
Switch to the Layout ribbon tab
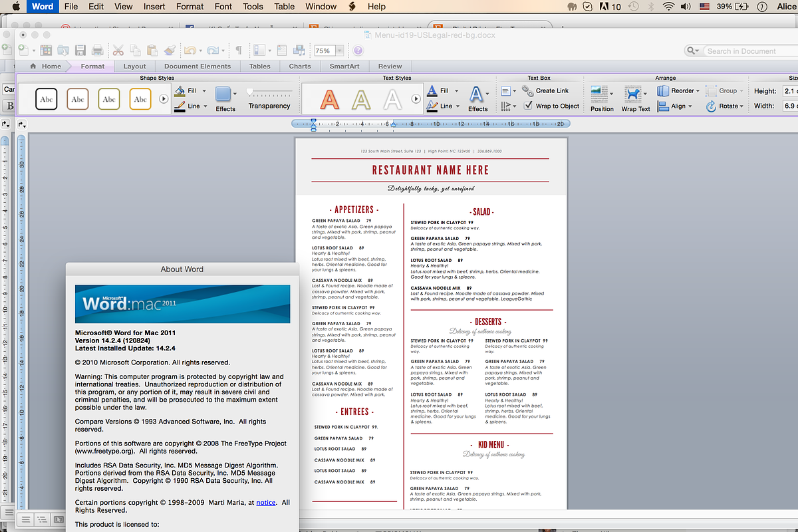click(134, 66)
